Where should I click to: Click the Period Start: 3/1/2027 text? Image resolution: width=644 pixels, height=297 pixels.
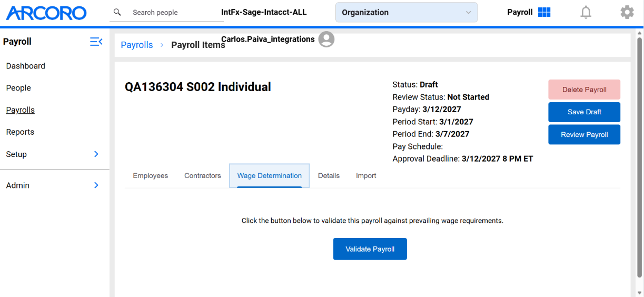click(x=433, y=122)
